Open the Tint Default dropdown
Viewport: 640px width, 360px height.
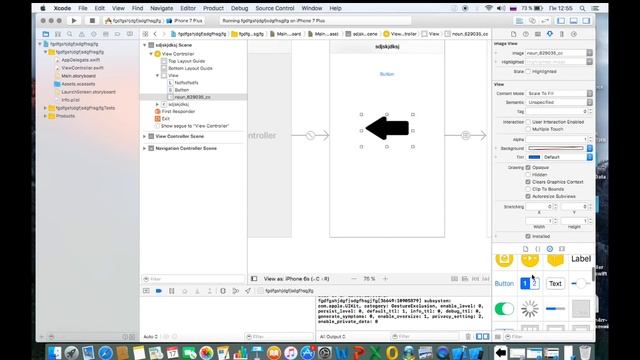tap(589, 157)
